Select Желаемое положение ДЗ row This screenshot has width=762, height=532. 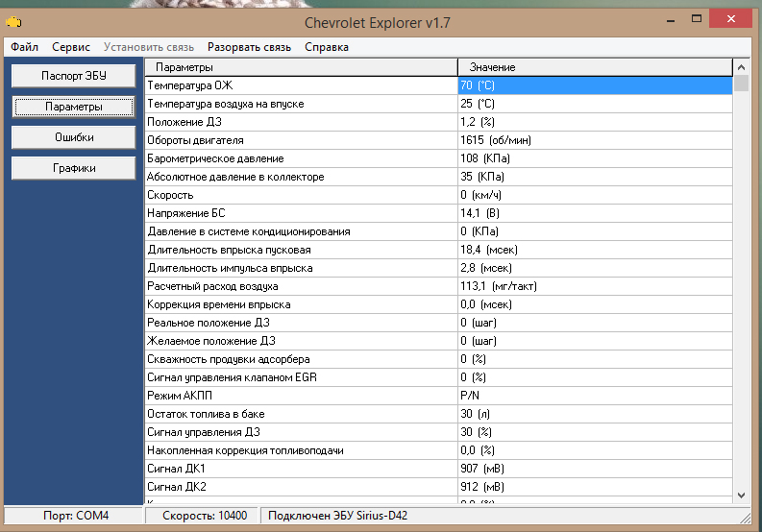pos(439,341)
